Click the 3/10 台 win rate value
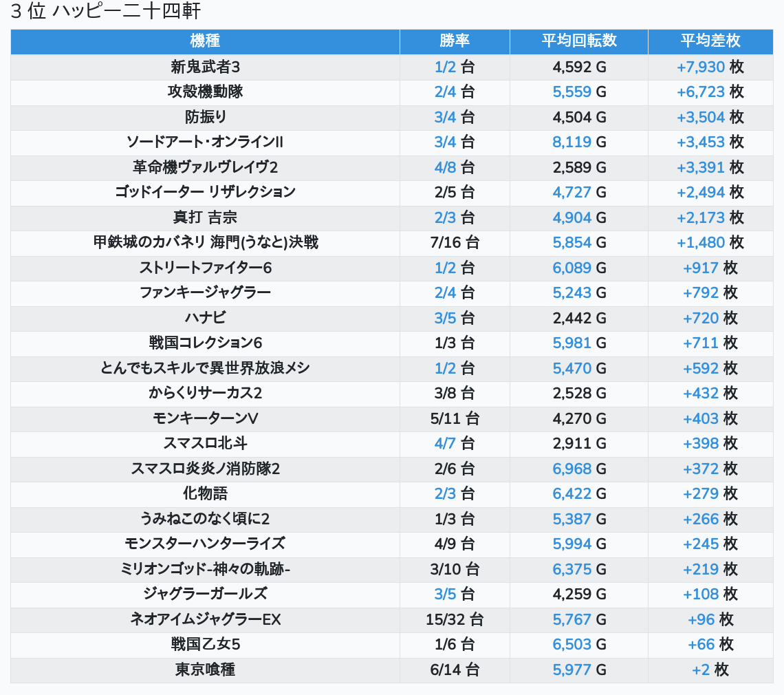The image size is (784, 695). coord(455,569)
